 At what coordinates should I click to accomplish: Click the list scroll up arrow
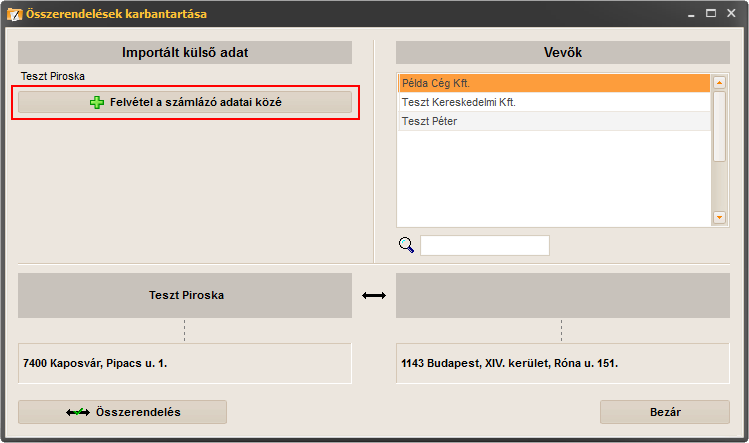pos(719,83)
